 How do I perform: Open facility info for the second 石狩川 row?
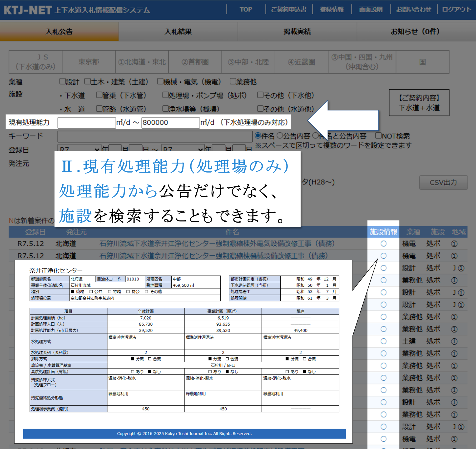[383, 256]
